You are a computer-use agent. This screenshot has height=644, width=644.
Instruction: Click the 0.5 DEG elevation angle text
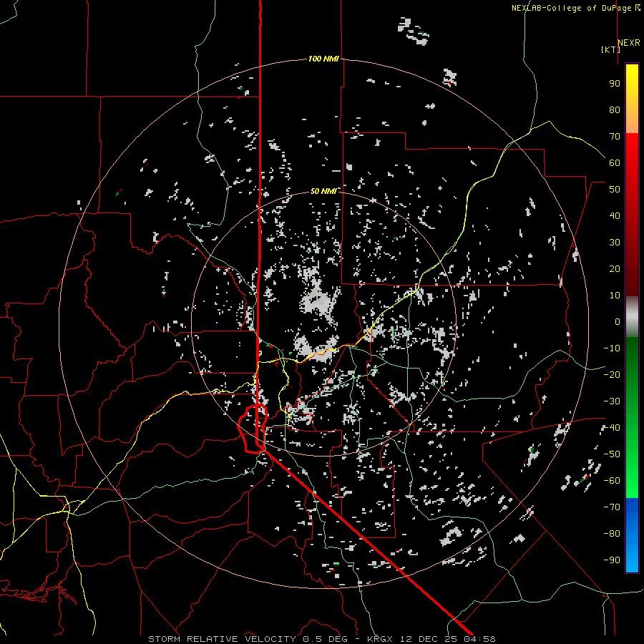point(325,639)
